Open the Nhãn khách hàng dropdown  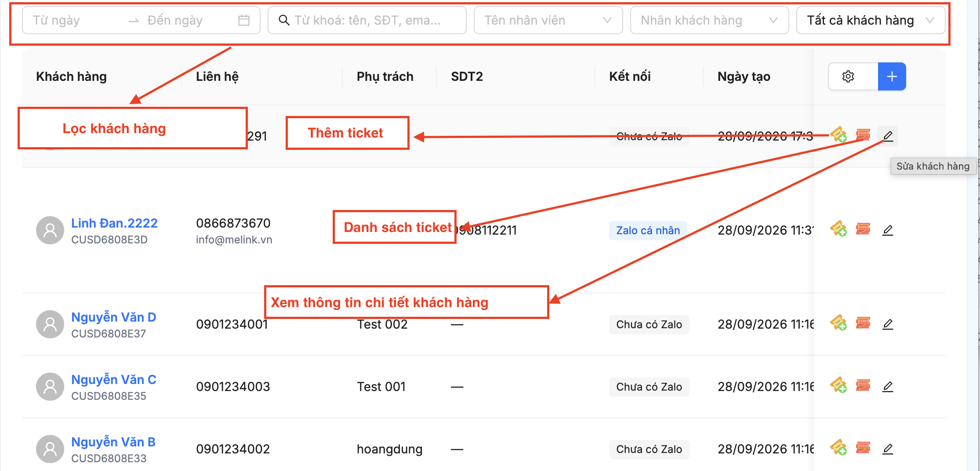pyautogui.click(x=709, y=20)
